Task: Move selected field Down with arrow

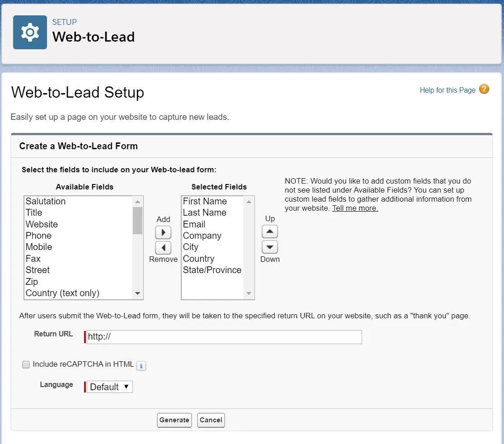Action: [x=270, y=247]
